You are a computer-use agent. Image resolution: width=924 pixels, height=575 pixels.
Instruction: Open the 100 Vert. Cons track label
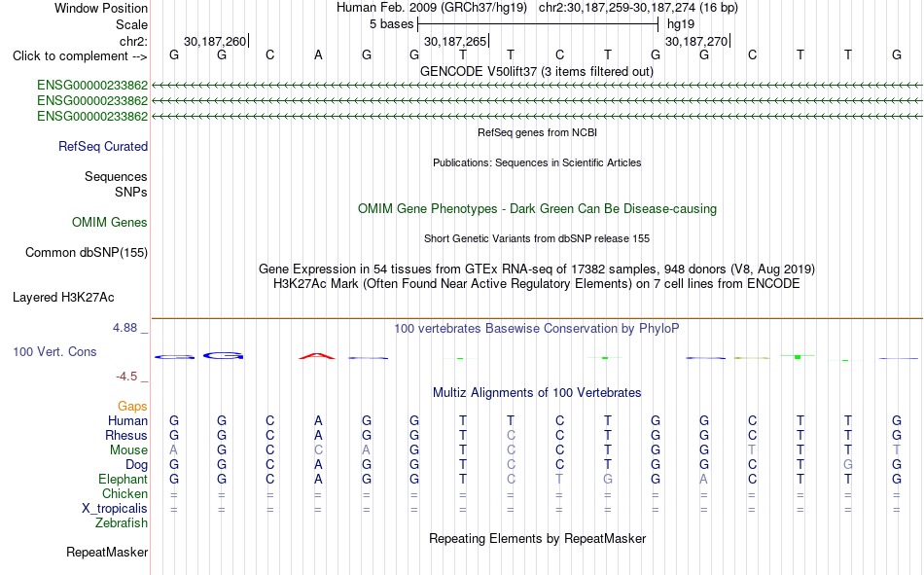pos(54,351)
